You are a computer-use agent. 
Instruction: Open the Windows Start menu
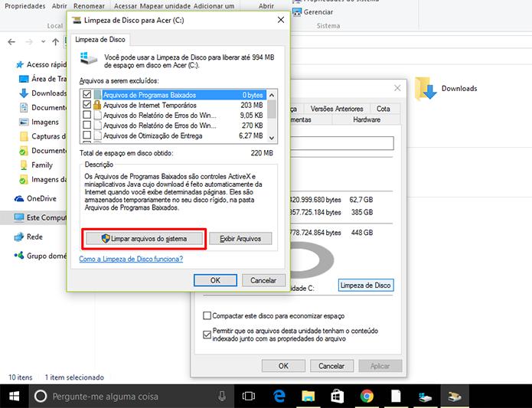pos(15,396)
